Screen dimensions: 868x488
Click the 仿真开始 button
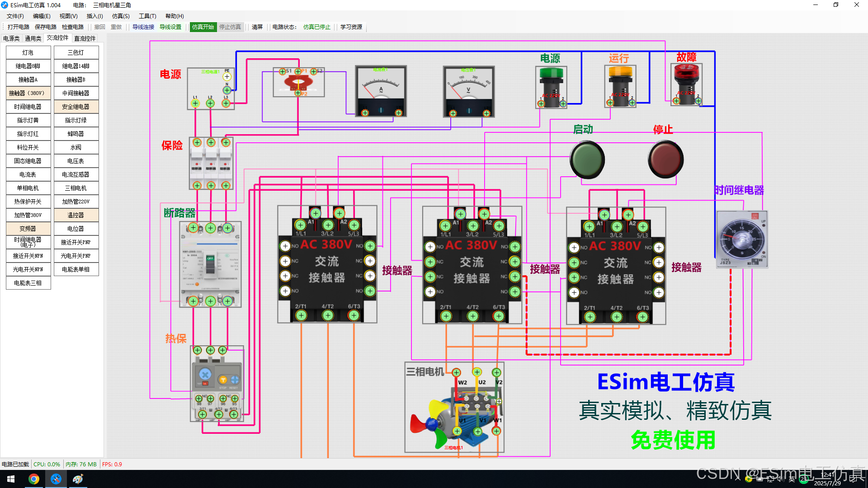tap(203, 27)
